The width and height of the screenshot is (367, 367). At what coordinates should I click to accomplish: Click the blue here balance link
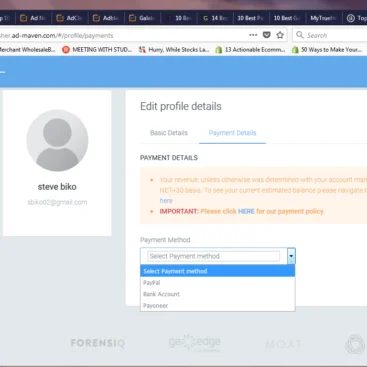click(166, 201)
